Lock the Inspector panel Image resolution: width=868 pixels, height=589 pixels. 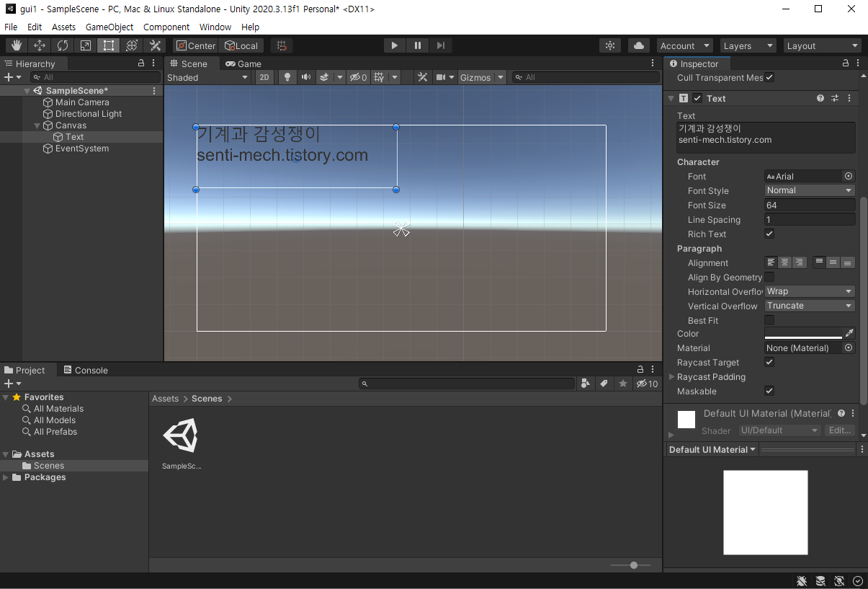[x=846, y=63]
